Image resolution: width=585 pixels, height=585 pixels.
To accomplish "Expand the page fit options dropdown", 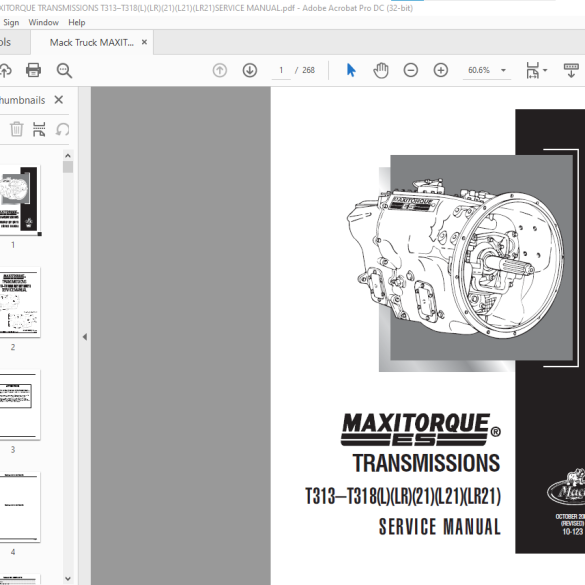I will point(545,70).
